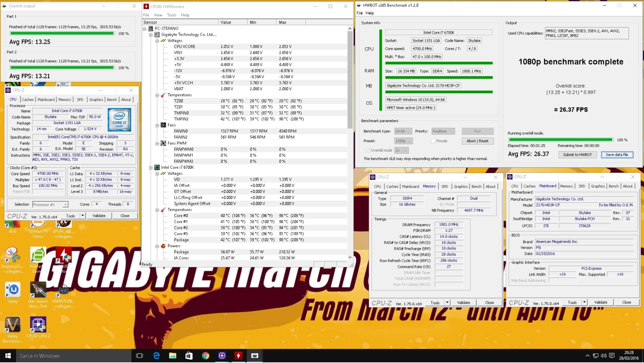This screenshot has height=363, width=644.
Task: Click Part 2 progress bar in Overkill output
Action: 62,68
